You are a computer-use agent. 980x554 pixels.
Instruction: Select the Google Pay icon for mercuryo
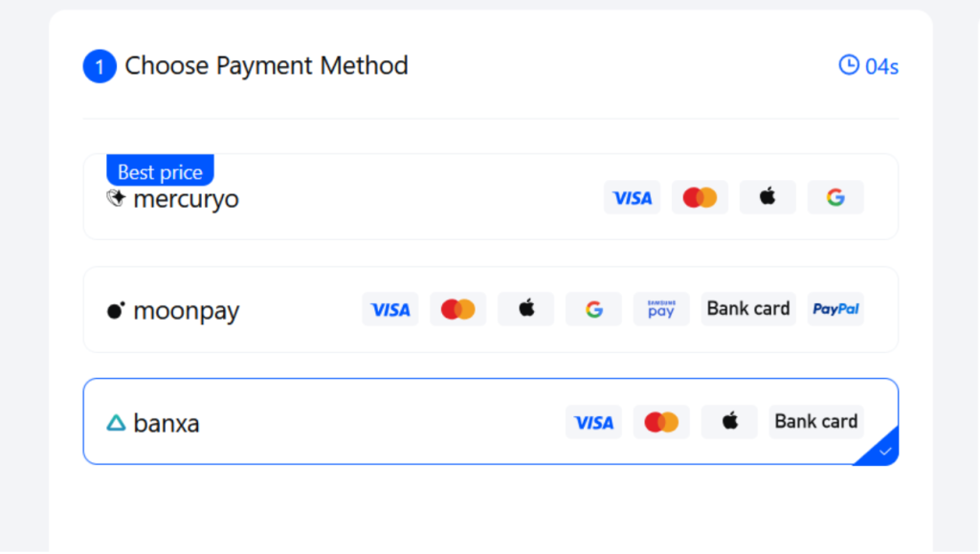point(835,197)
